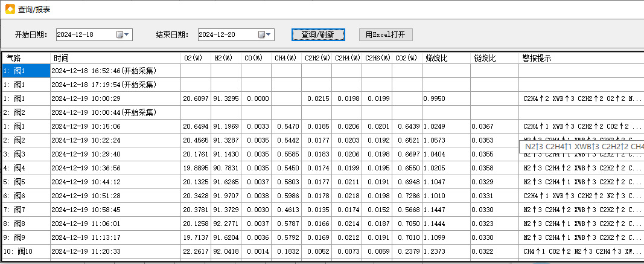Click the 链烷比 value 0.0367

tap(494, 126)
